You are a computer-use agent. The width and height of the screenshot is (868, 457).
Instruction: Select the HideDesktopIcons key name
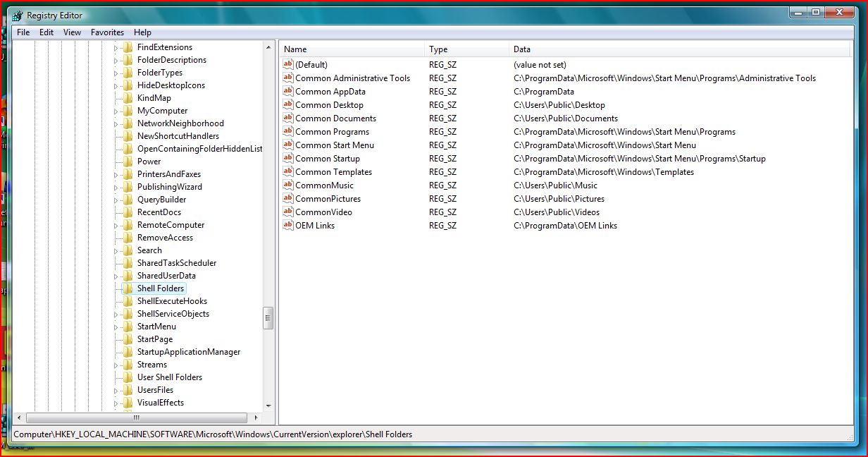(x=171, y=85)
